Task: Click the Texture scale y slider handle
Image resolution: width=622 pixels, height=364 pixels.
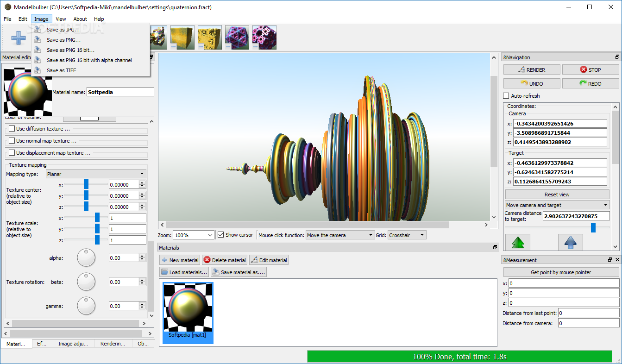Action: tap(97, 229)
